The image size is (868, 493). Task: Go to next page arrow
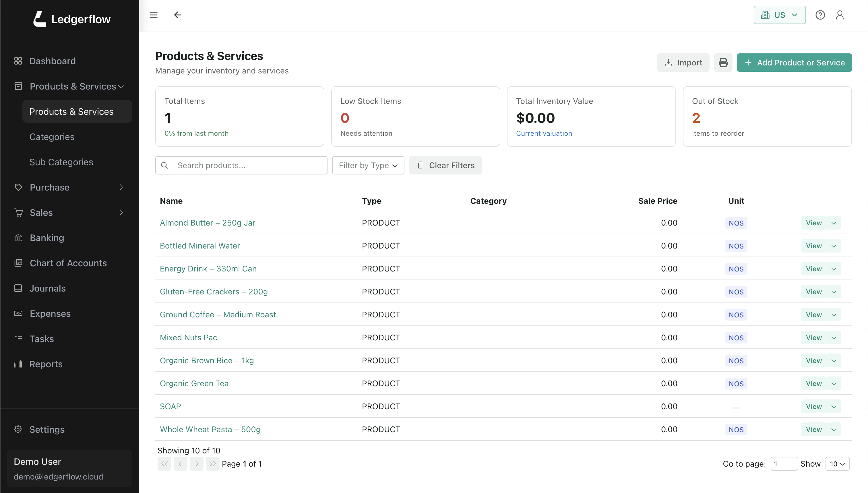[196, 464]
